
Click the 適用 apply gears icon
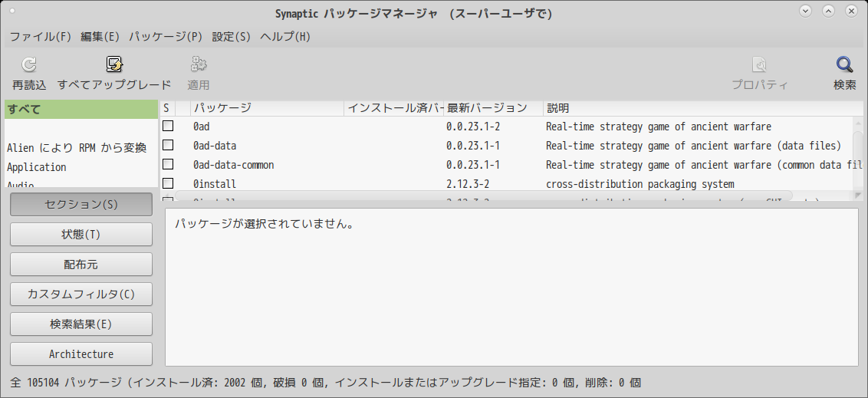click(x=198, y=64)
